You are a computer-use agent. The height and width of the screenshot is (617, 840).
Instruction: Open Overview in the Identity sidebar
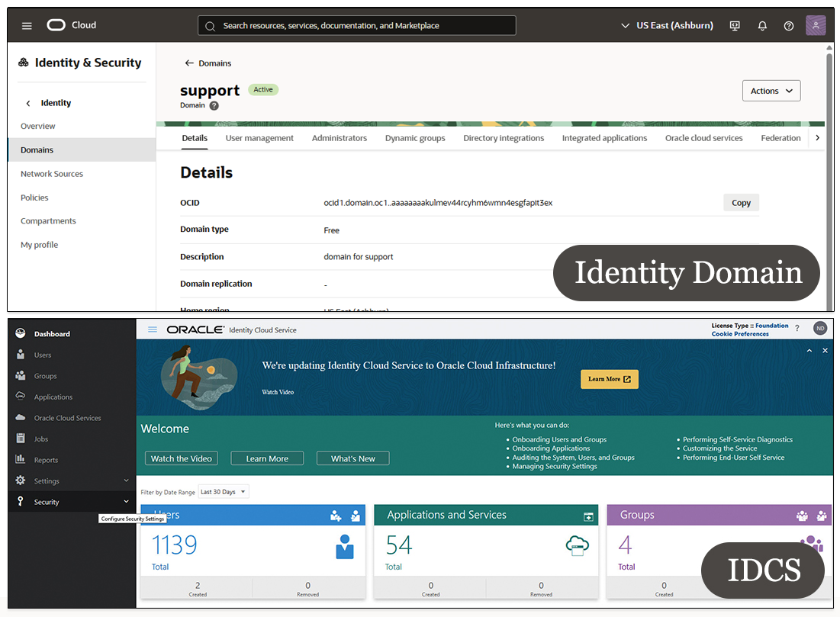click(x=38, y=127)
